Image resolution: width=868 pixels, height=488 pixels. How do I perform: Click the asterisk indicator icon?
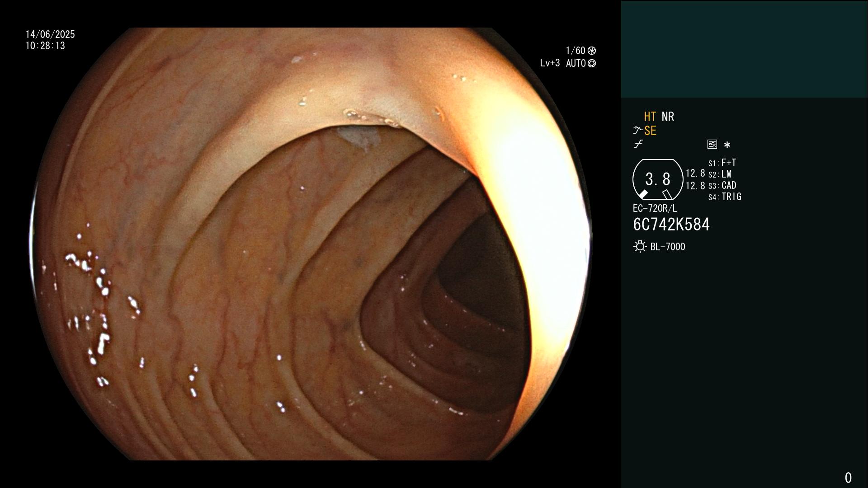click(727, 145)
